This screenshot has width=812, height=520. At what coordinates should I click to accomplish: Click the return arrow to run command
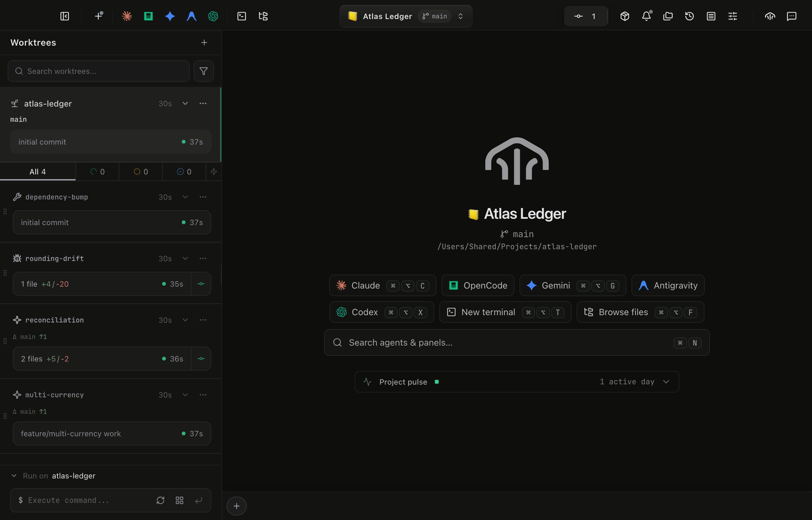coord(199,500)
